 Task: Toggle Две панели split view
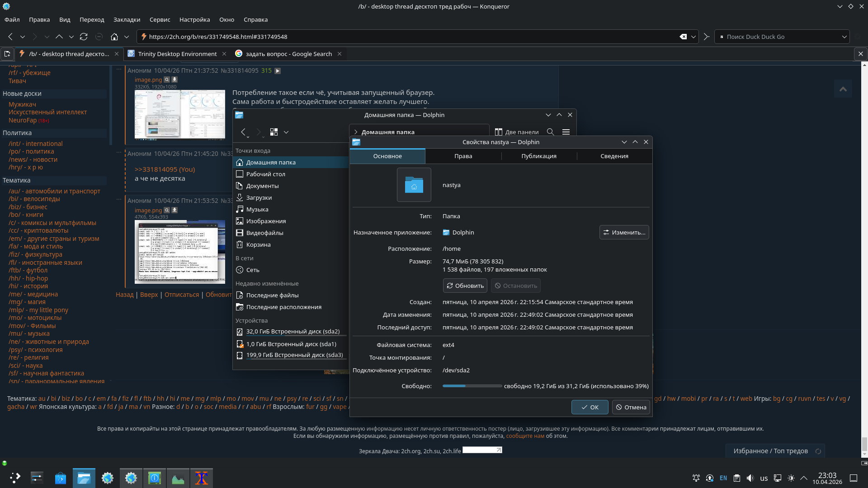(517, 132)
